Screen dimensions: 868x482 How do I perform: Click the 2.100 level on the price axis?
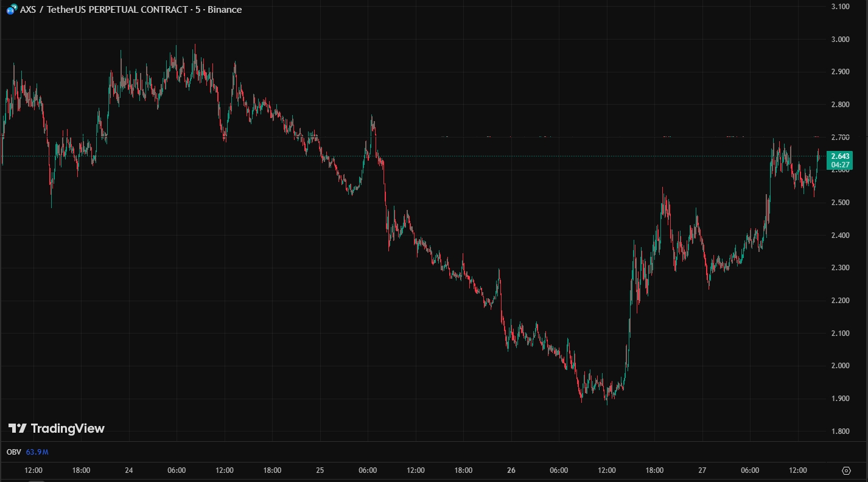click(839, 334)
